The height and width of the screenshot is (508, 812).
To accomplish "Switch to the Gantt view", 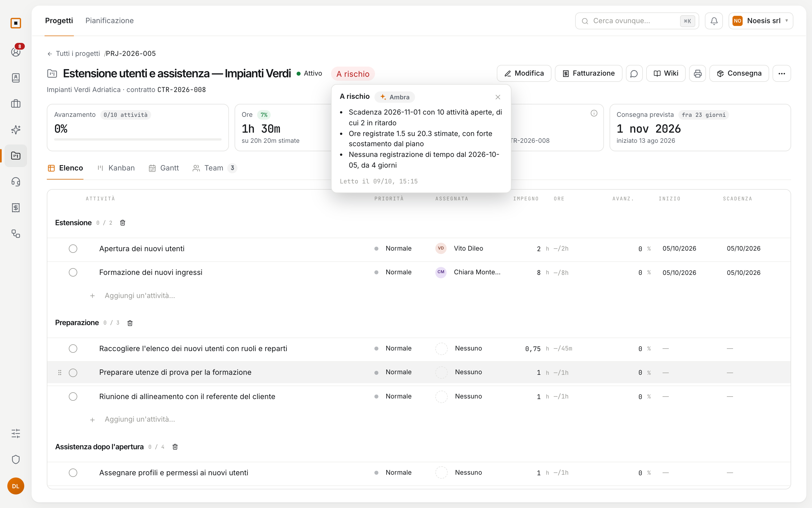I will point(164,168).
